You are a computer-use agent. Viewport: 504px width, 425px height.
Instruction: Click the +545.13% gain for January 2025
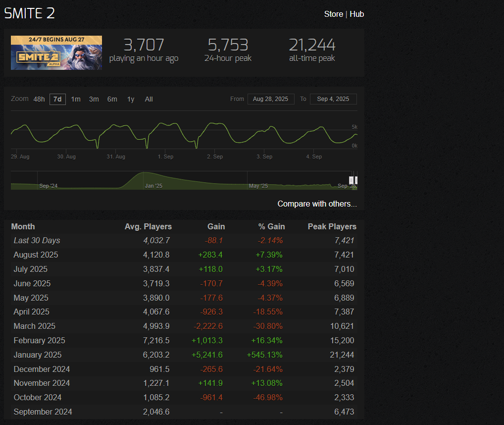tap(264, 355)
